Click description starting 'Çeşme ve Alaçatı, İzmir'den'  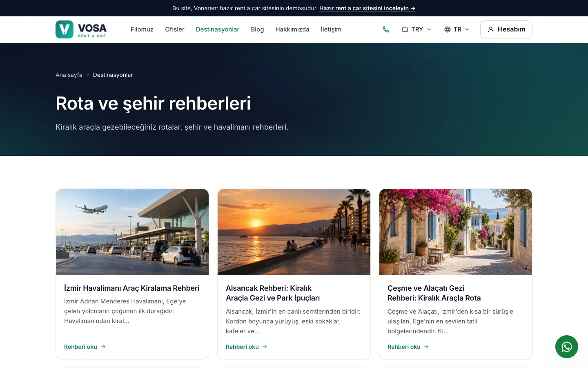(x=450, y=321)
